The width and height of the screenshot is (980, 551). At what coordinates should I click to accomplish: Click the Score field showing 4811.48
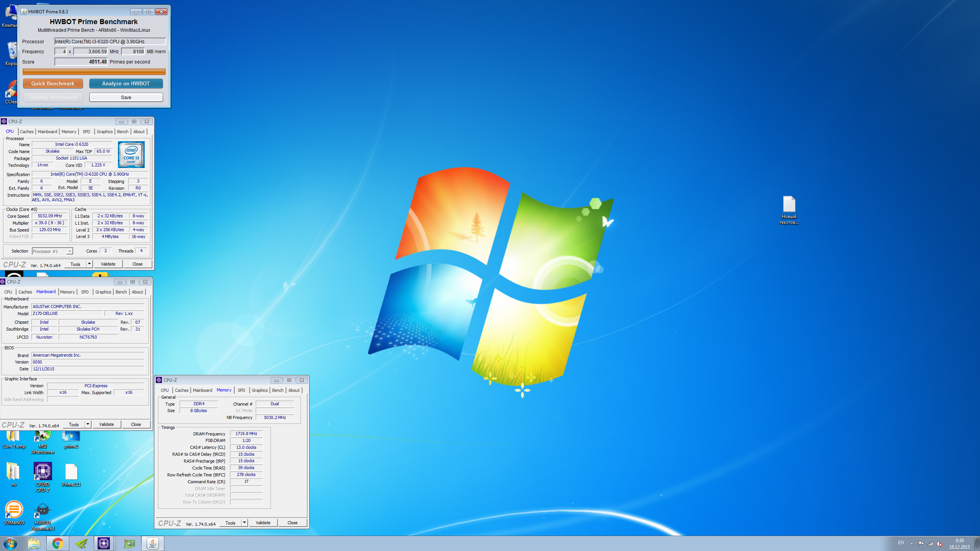tap(81, 62)
